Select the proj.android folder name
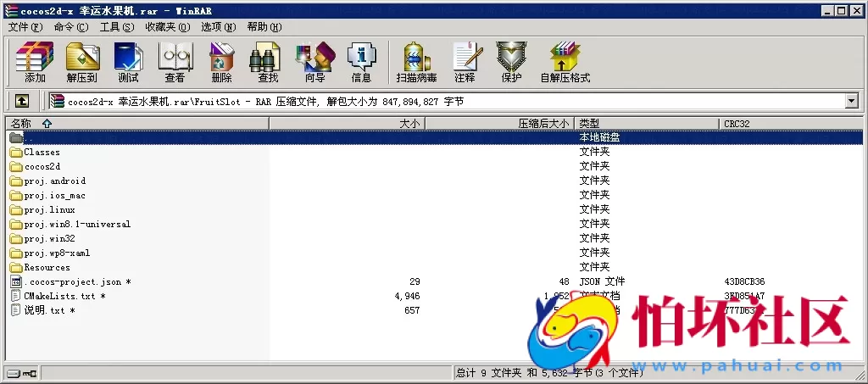The image size is (868, 384). coord(55,181)
